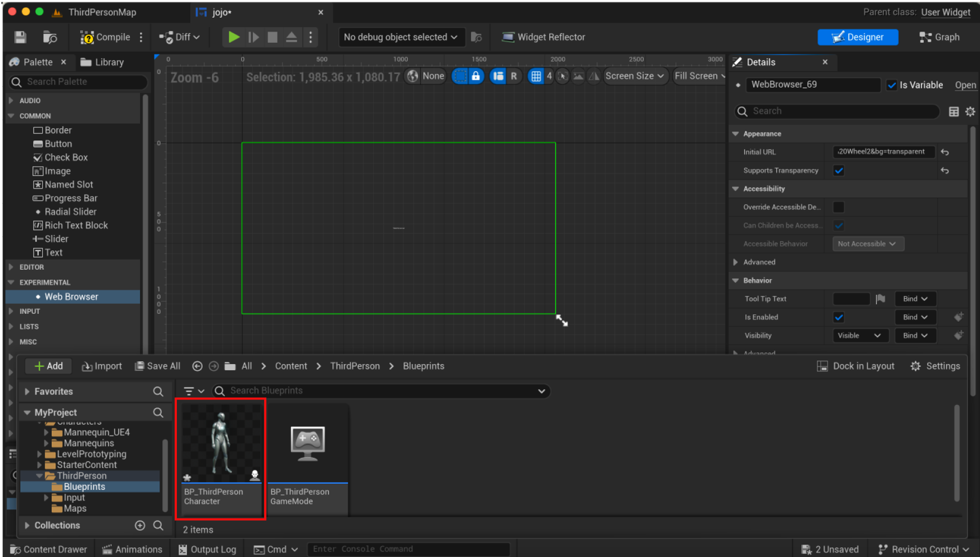Screen dimensions: 980x557
Task: Toggle Is Variable checkbox for WebBrowser_69
Action: click(x=892, y=84)
